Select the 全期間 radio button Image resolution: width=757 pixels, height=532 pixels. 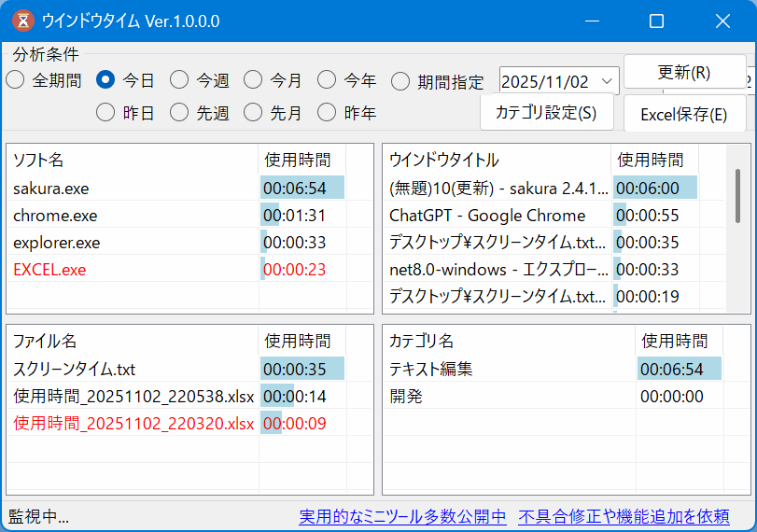16,80
